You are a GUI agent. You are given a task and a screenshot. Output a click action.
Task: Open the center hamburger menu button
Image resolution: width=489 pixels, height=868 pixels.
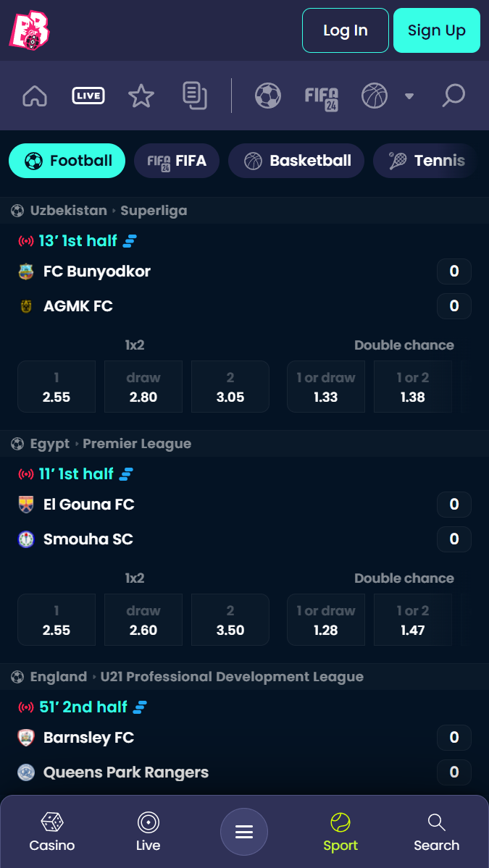[244, 832]
